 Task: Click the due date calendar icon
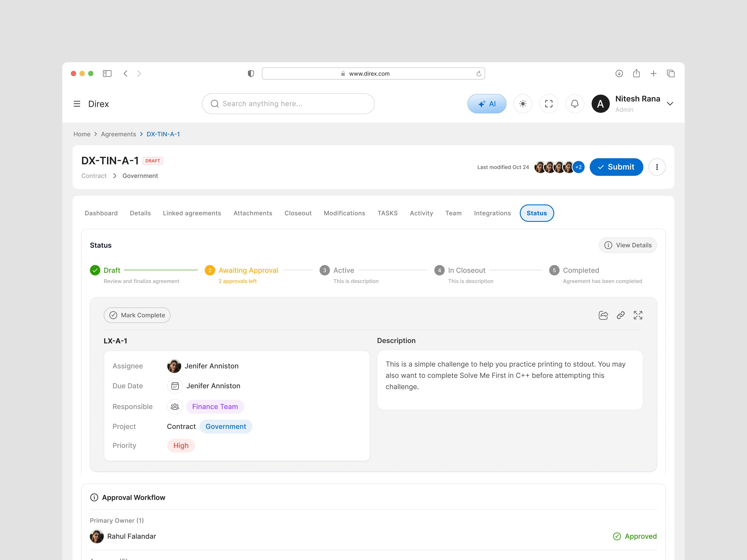pyautogui.click(x=175, y=386)
